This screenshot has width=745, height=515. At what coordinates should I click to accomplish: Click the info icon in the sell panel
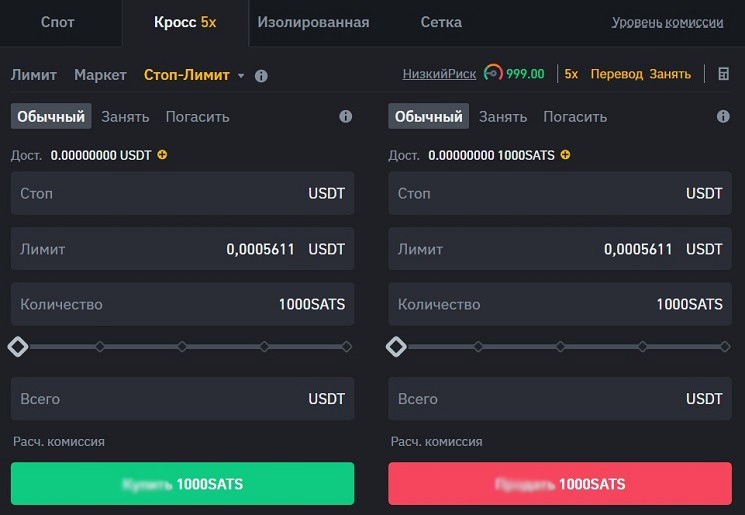pyautogui.click(x=723, y=116)
